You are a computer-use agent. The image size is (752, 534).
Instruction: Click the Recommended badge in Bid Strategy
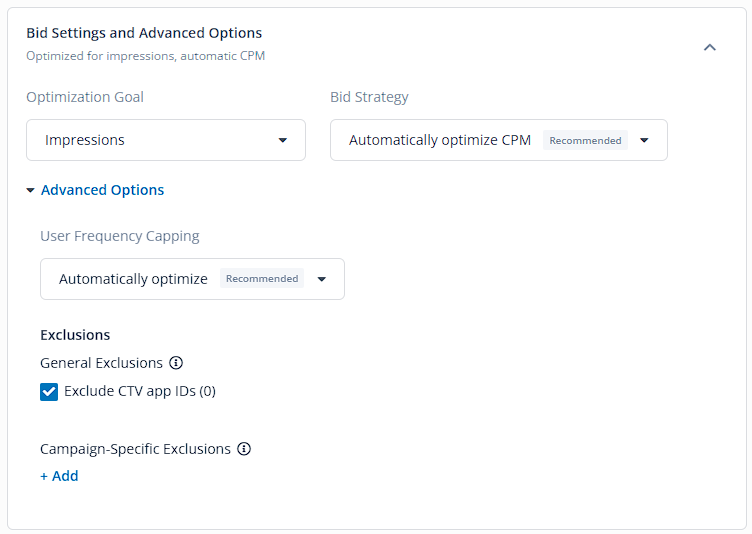pyautogui.click(x=585, y=140)
